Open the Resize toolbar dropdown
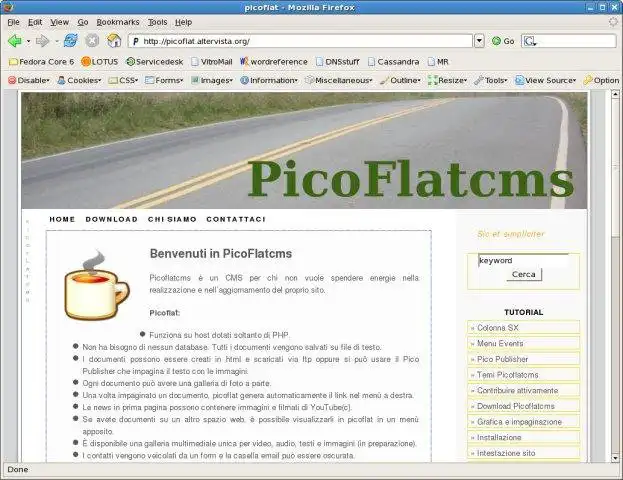The width and height of the screenshot is (623, 480). click(447, 80)
